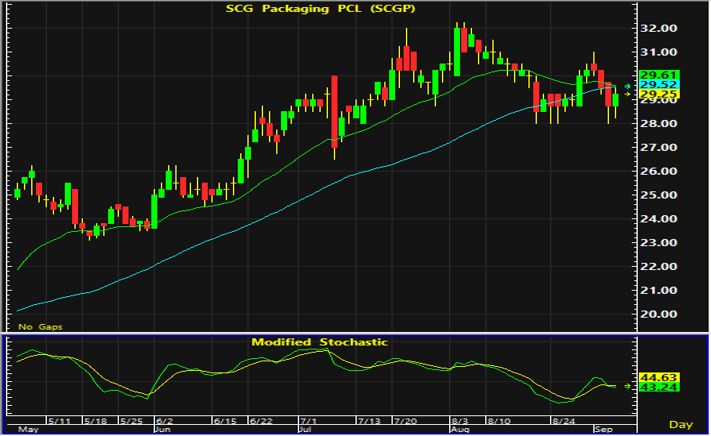711x436 pixels.
Task: Click the 24.00 price axis label
Action: pyautogui.click(x=658, y=219)
